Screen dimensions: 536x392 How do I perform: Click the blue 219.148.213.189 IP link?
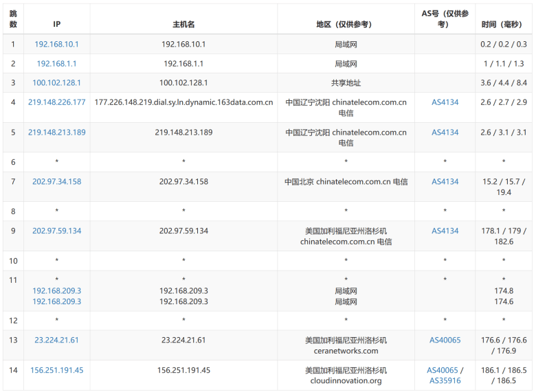(57, 132)
